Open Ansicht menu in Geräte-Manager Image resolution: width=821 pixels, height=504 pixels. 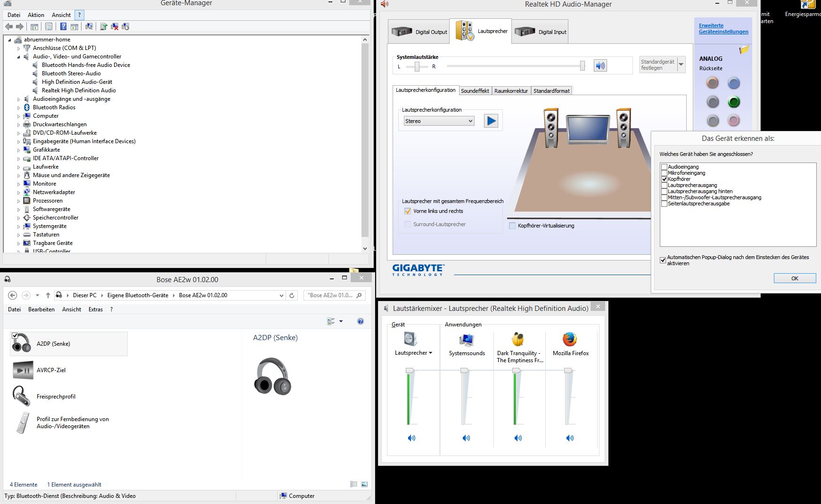pyautogui.click(x=61, y=15)
